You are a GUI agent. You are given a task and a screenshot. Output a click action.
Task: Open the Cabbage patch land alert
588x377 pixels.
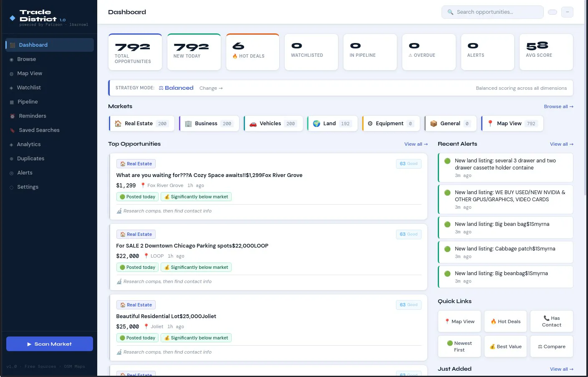[x=505, y=252]
